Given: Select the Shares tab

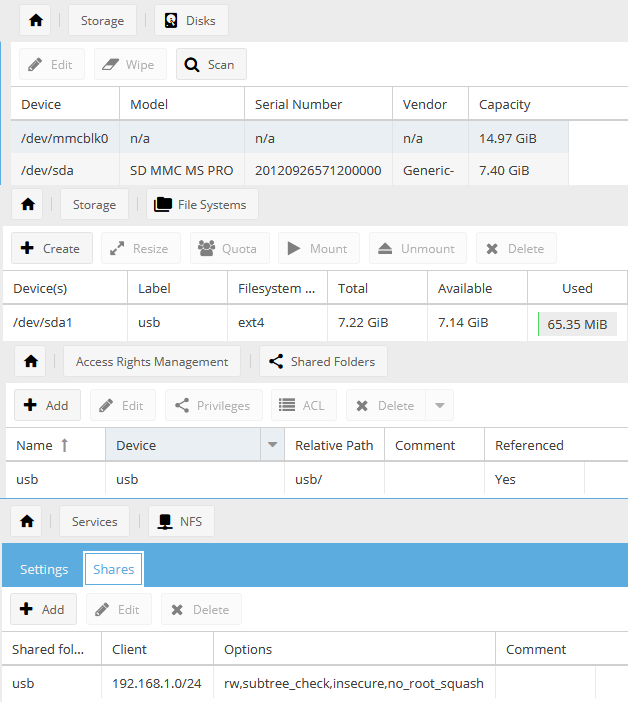Looking at the screenshot, I should [x=113, y=569].
